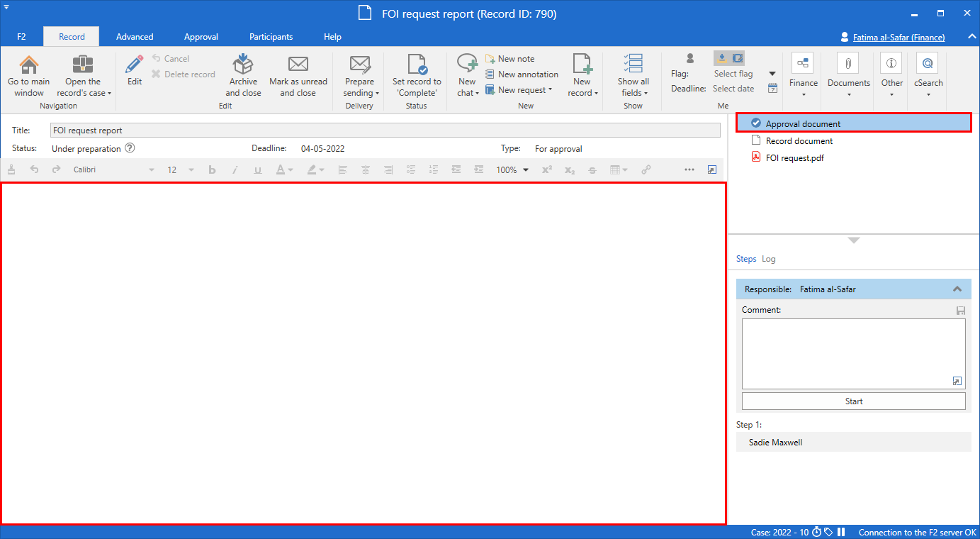Open the deadline calendar picker icon

(x=772, y=89)
